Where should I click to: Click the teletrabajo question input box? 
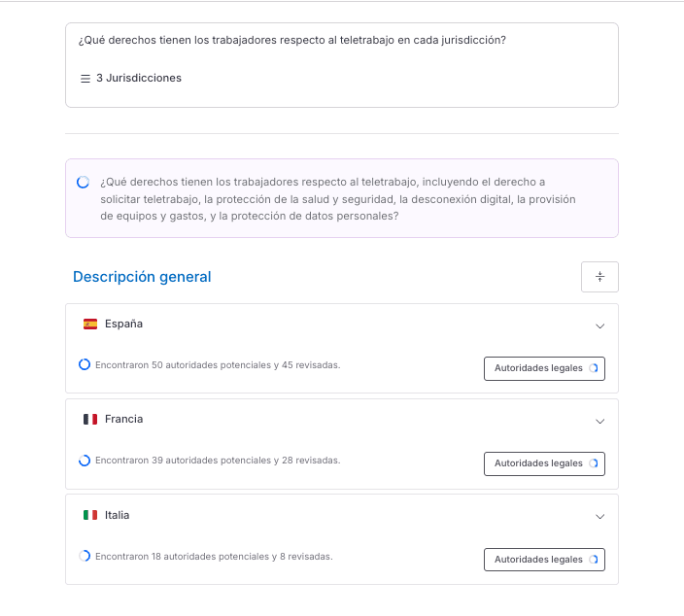[x=341, y=41]
